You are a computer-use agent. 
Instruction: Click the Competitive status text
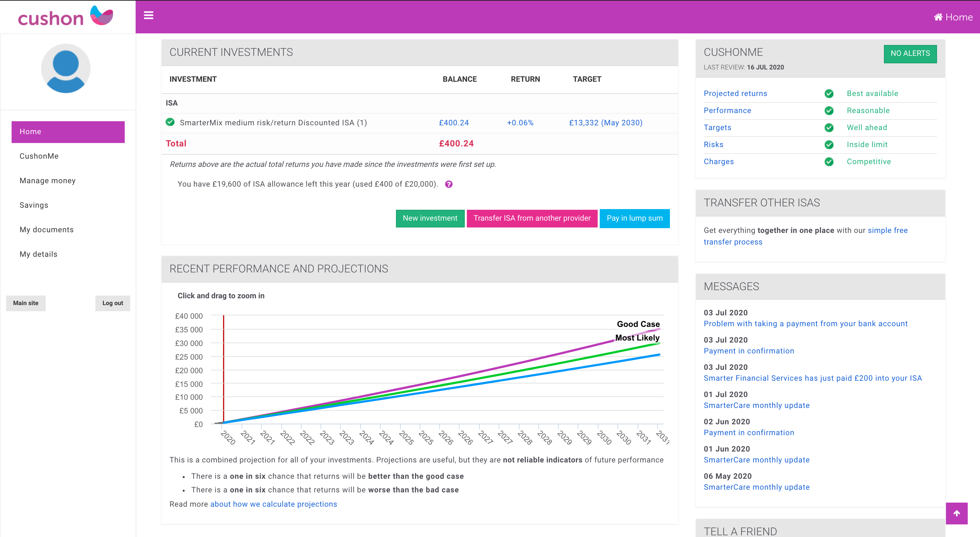coord(869,161)
